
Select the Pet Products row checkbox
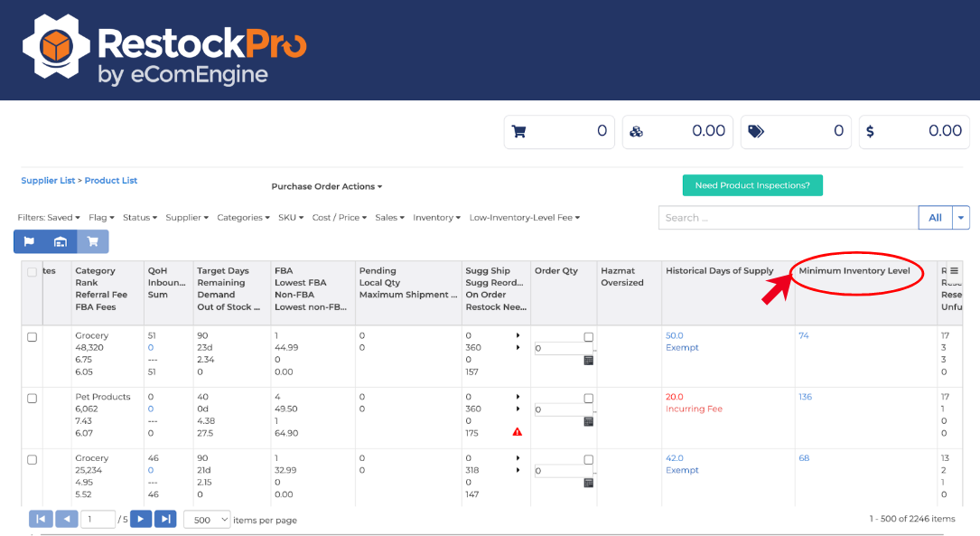pos(33,399)
